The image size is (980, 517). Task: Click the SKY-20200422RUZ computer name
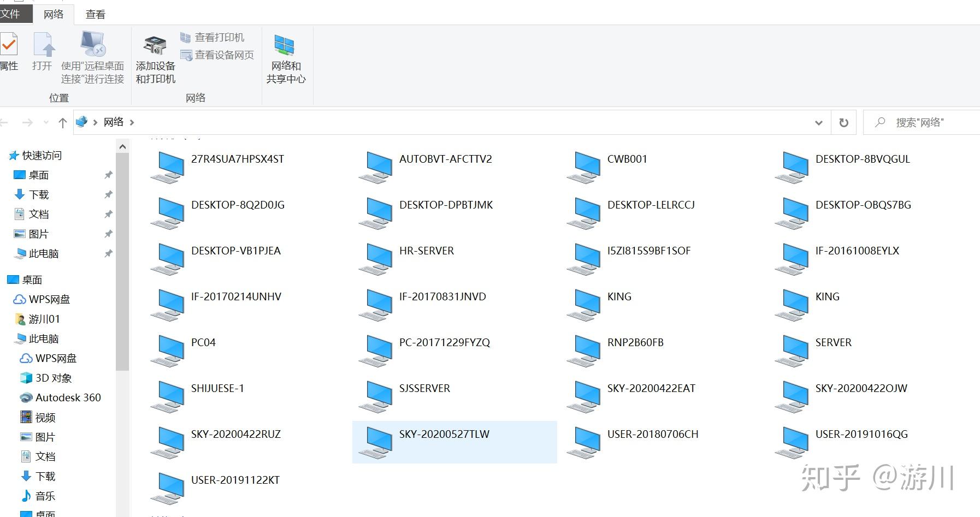click(236, 435)
